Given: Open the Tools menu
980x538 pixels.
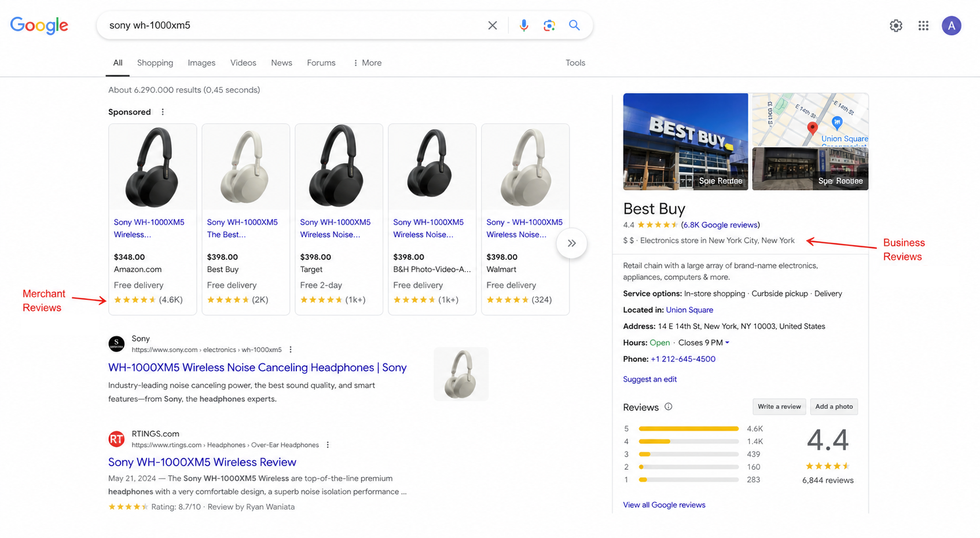Looking at the screenshot, I should (575, 63).
